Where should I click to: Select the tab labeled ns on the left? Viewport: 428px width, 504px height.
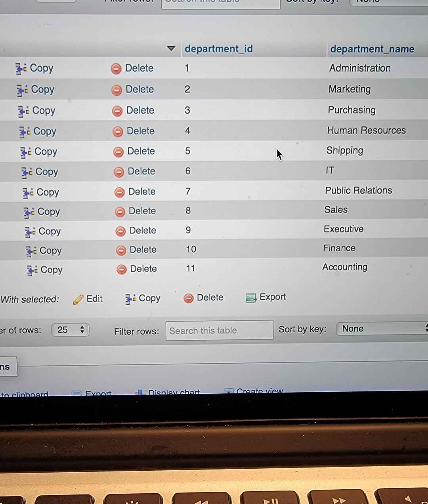(6, 366)
